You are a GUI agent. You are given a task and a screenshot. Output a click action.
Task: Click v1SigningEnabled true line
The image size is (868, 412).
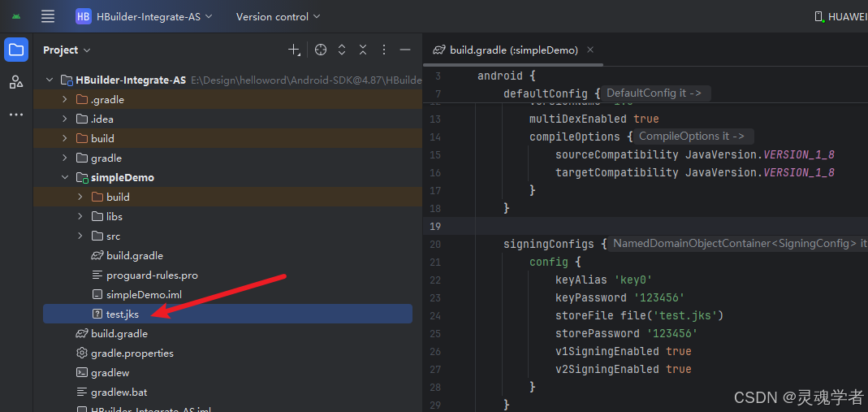[624, 351]
